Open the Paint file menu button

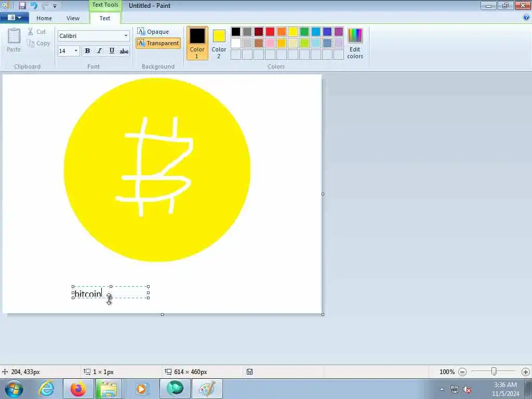(x=14, y=18)
